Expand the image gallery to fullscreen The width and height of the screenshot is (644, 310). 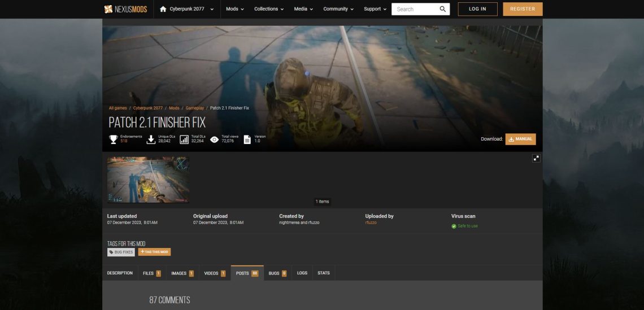536,159
